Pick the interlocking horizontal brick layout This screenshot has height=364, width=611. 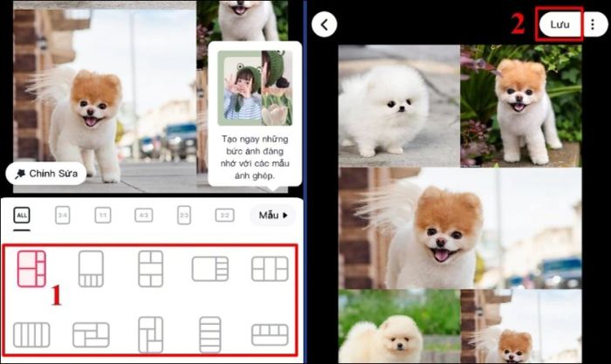coord(91,335)
